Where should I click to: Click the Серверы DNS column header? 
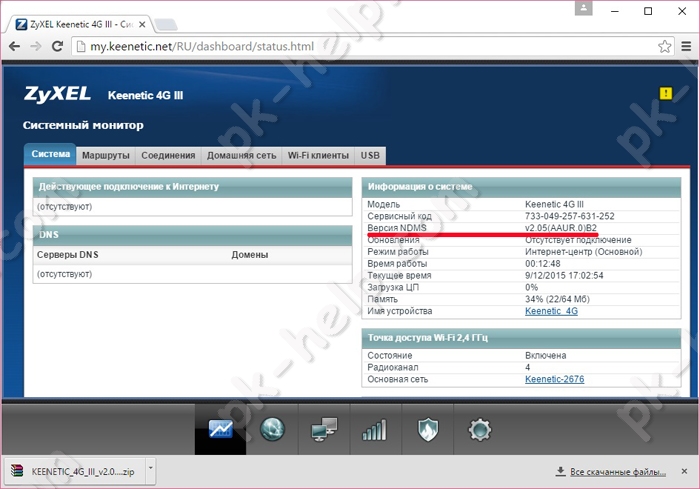(67, 255)
